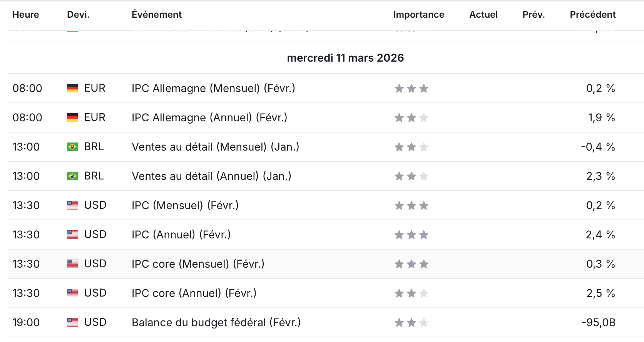Open IPC core (Mensuel) (Févr.) event

tap(198, 264)
